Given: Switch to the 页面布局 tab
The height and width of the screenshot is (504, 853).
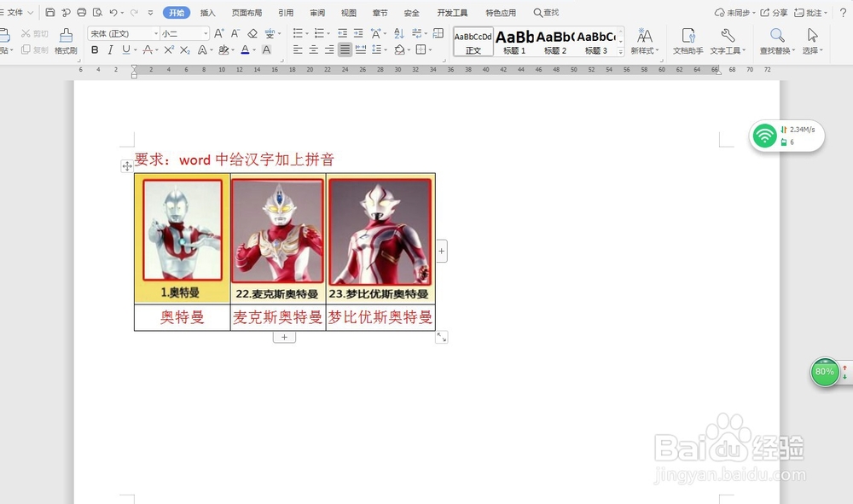Looking at the screenshot, I should point(247,13).
